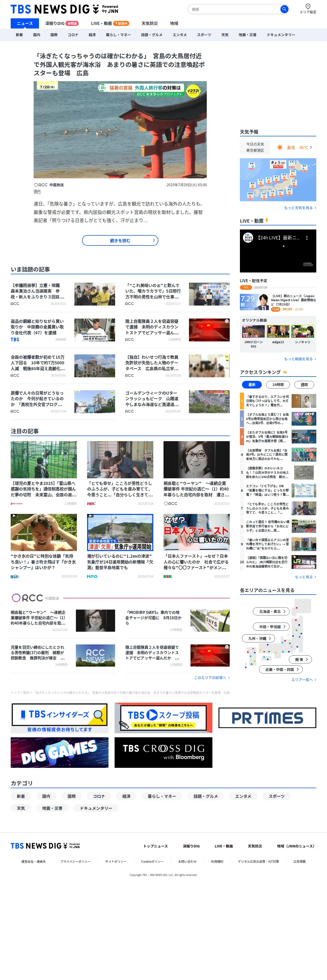The width and height of the screenshot is (327, 980).
Task: Click the 暮らし・マネー category tag
Action: coord(162,796)
